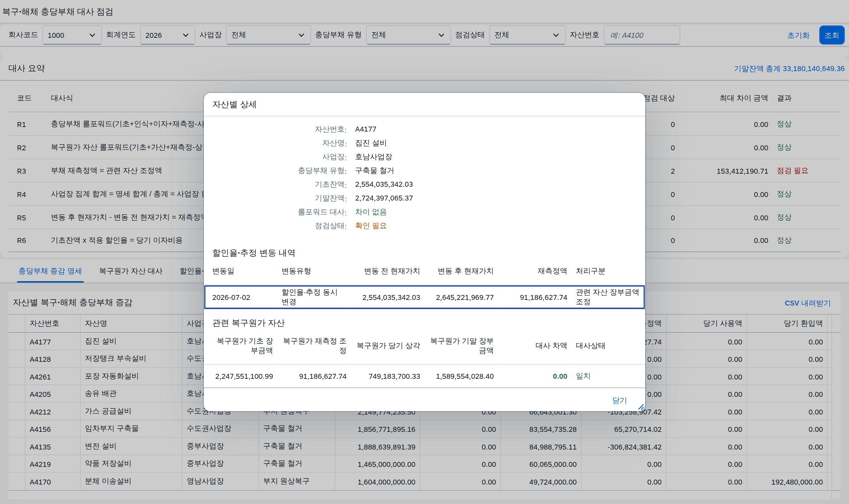Click 임차부지 구축물 asset name

(112, 429)
